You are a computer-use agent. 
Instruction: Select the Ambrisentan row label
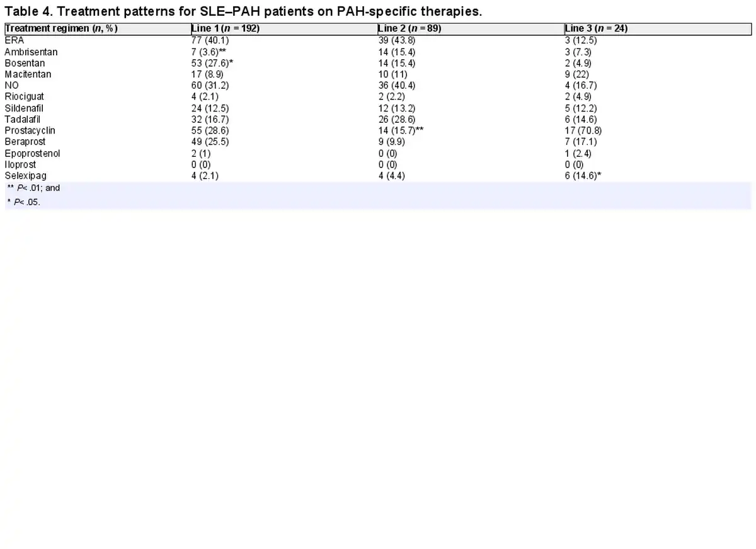pyautogui.click(x=31, y=52)
